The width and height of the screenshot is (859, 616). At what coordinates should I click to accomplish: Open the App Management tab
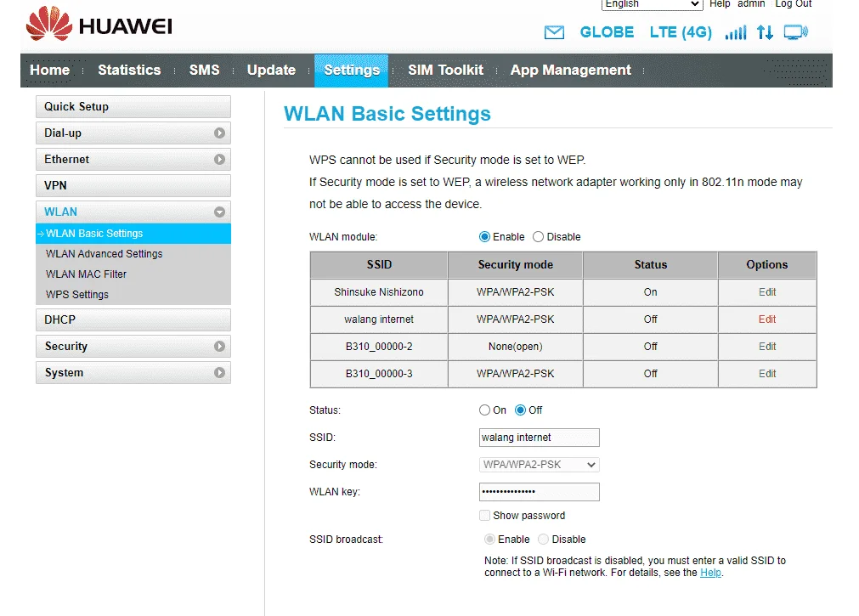(x=570, y=71)
